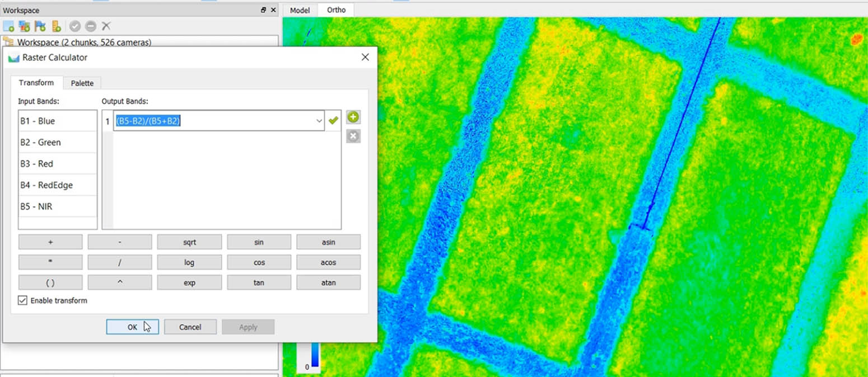
Task: Switch to the Model view tab
Action: (300, 10)
